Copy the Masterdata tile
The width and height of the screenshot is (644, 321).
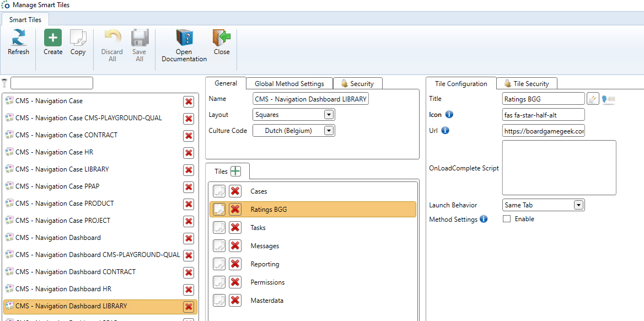219,301
